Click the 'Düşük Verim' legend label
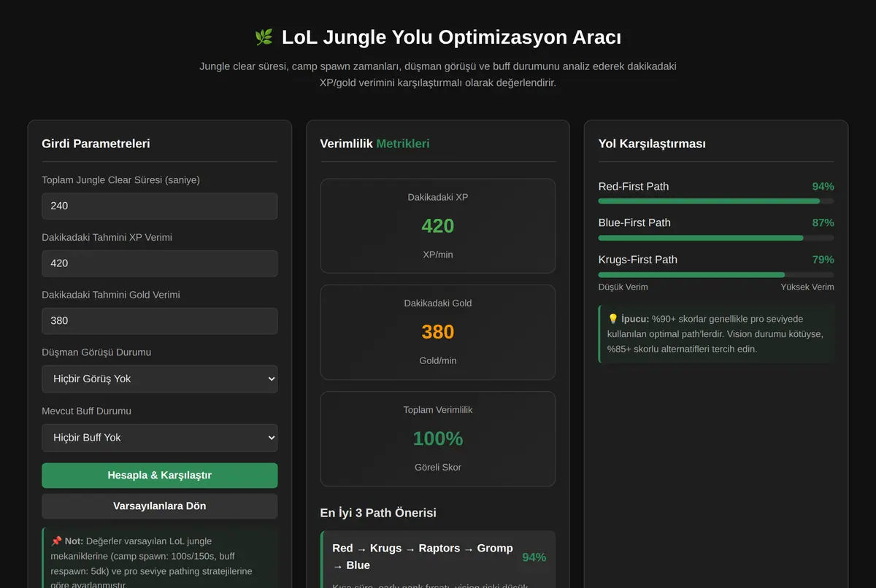The height and width of the screenshot is (588, 876). pyautogui.click(x=623, y=287)
